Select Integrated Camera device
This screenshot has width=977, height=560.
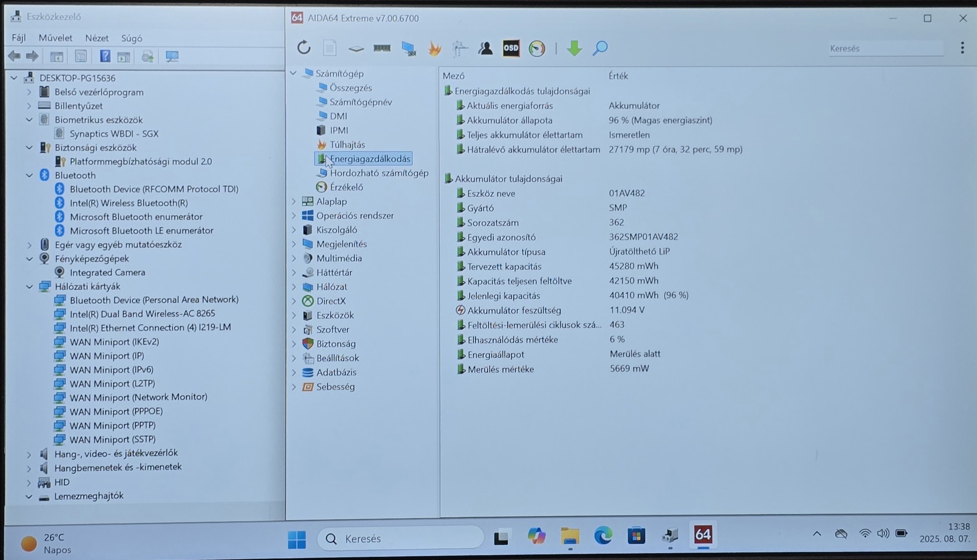point(107,273)
